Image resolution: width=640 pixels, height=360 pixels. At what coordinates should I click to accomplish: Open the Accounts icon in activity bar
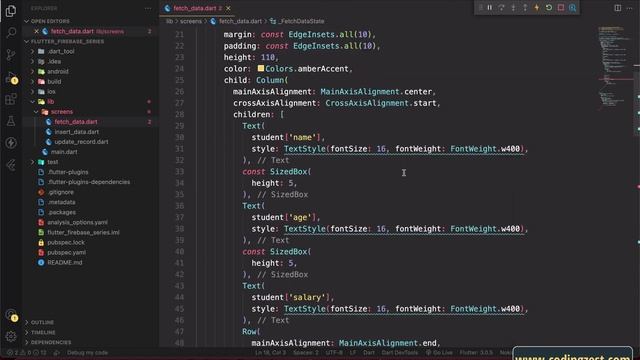tap(11, 315)
